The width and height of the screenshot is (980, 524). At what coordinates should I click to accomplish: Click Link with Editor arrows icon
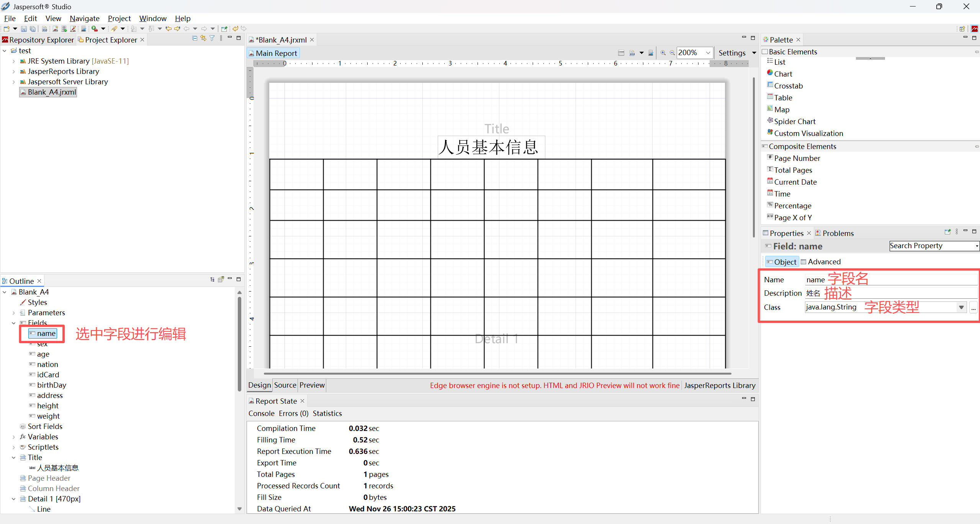tap(203, 38)
